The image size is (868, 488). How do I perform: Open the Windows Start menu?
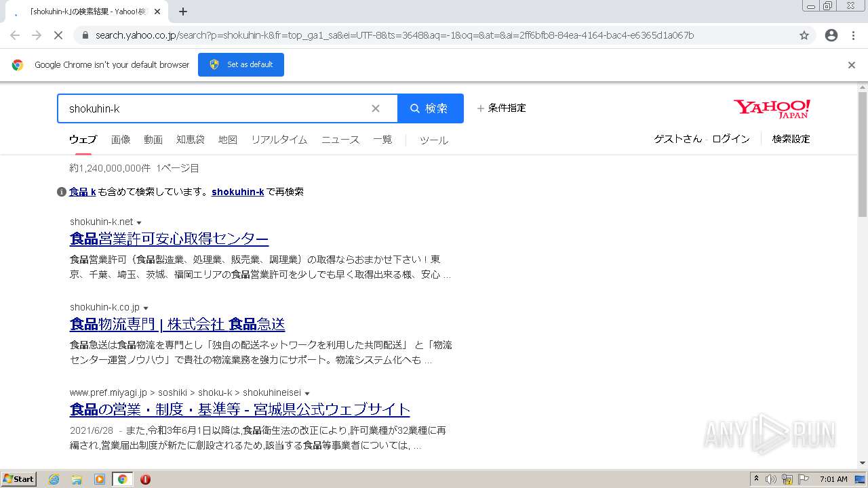coord(18,479)
